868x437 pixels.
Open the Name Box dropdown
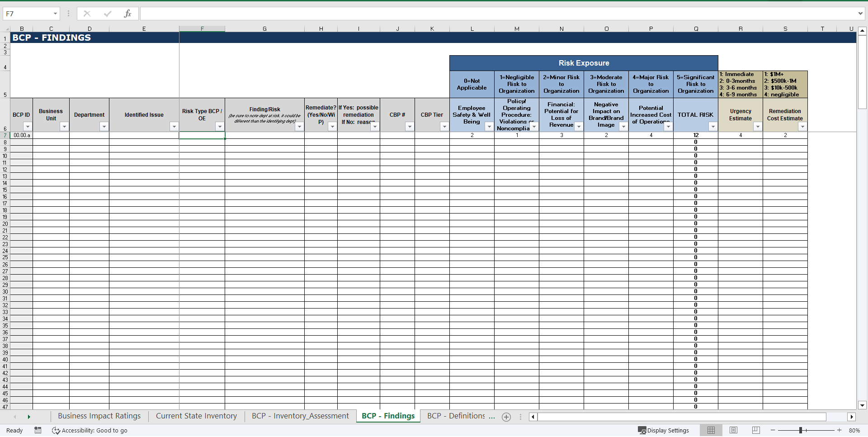56,14
